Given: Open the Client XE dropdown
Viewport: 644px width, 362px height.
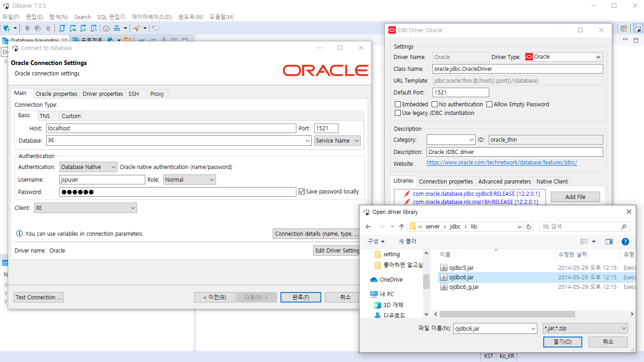Looking at the screenshot, I should pyautogui.click(x=85, y=208).
